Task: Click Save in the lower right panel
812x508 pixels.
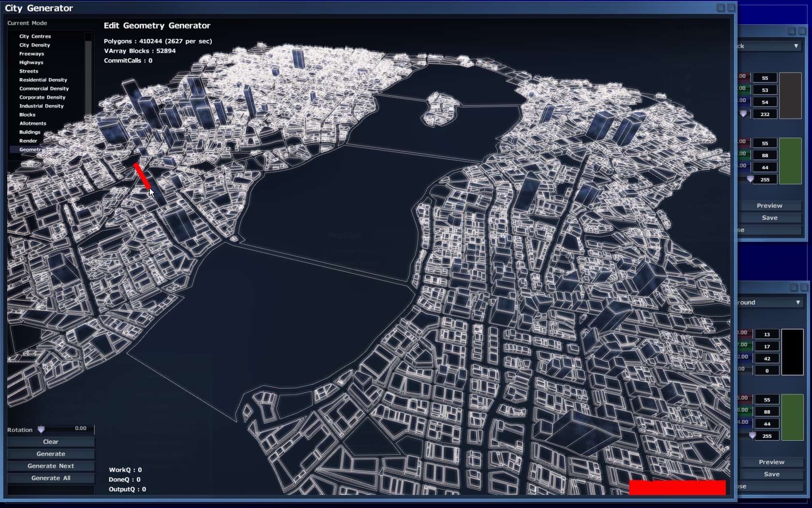Action: (771, 474)
